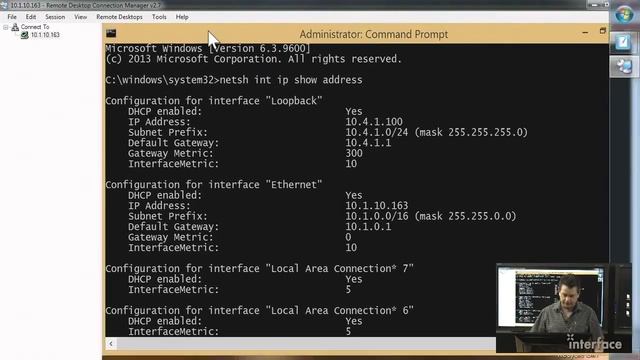Select the Connect To group node
The width and height of the screenshot is (640, 360).
[35, 27]
